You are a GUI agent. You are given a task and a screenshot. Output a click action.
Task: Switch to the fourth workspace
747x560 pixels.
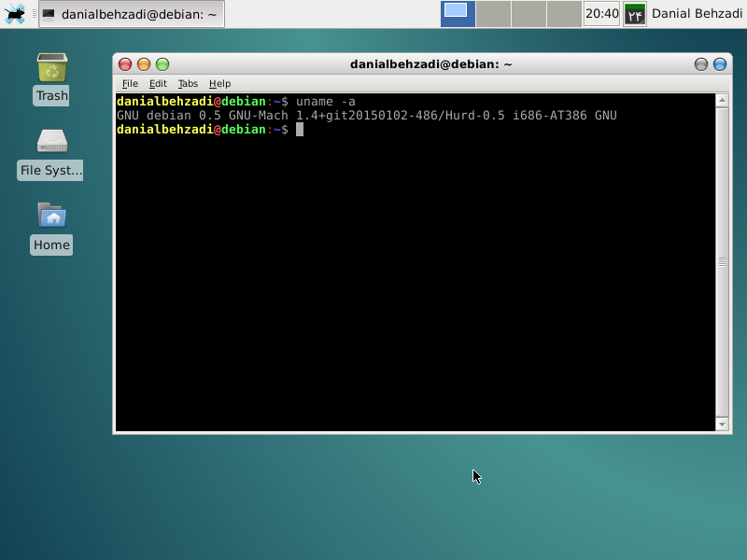coord(564,14)
